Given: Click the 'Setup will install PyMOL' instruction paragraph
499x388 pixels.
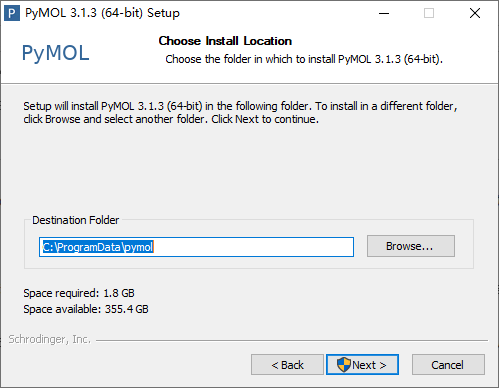Looking at the screenshot, I should [x=240, y=113].
